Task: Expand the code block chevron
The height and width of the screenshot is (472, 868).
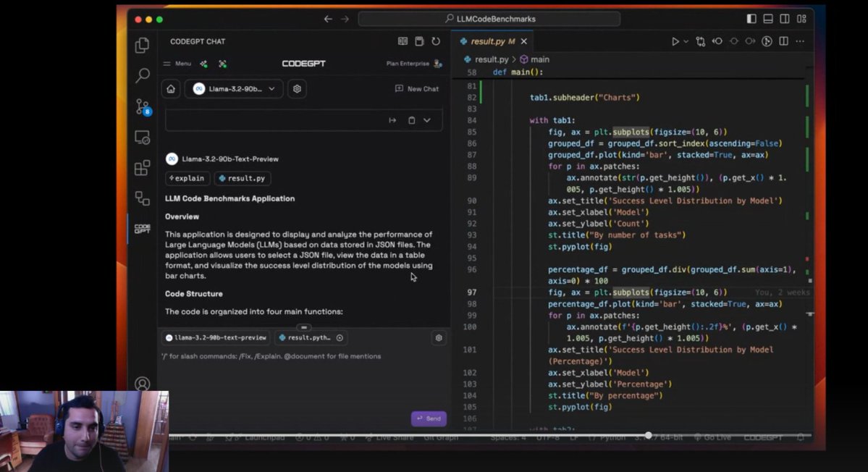Action: coord(427,120)
